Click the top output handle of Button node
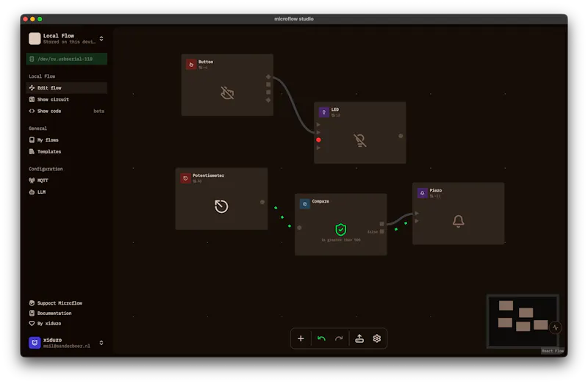Viewport: 588px width, 384px height. 268,77
